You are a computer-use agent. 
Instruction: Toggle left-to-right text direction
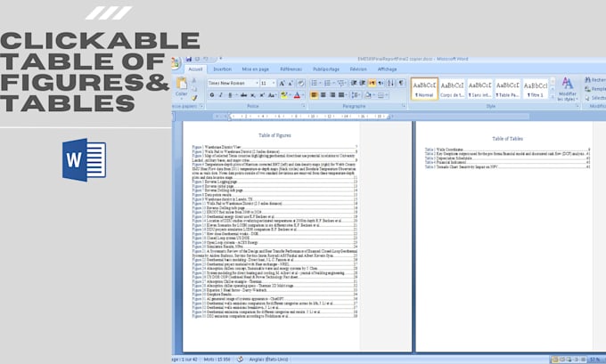coord(373,83)
